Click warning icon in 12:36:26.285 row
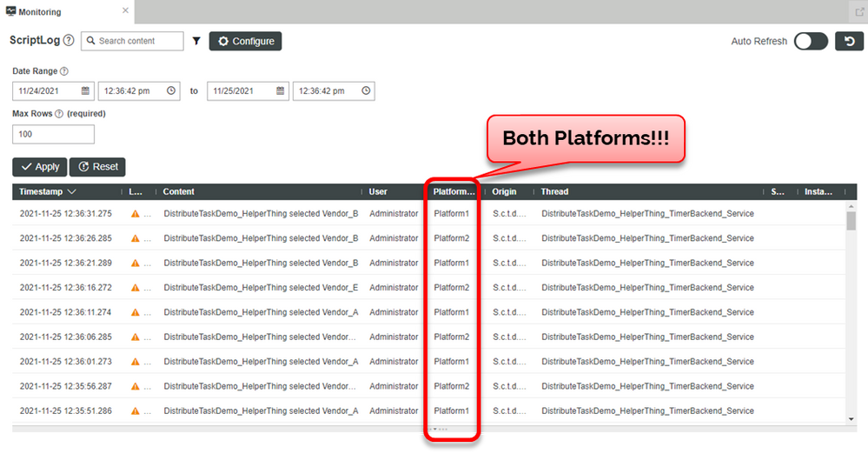 point(135,238)
